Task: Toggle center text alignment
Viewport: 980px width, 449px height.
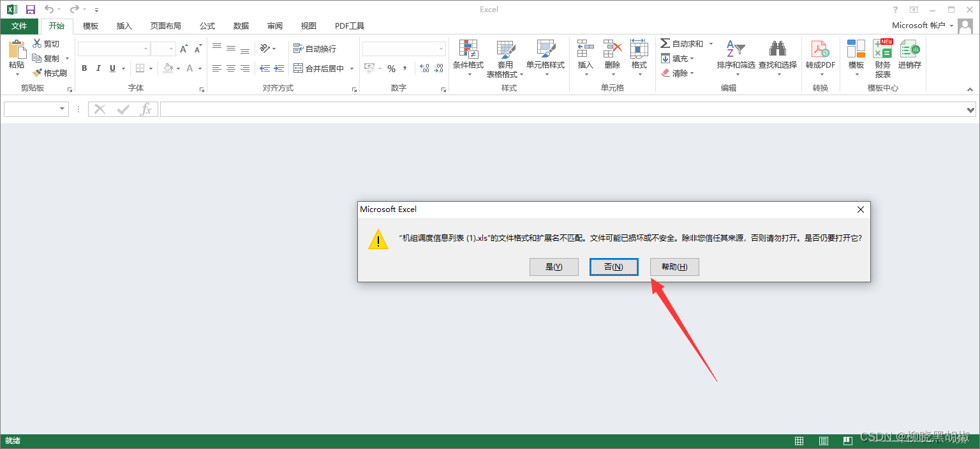Action: tap(231, 68)
